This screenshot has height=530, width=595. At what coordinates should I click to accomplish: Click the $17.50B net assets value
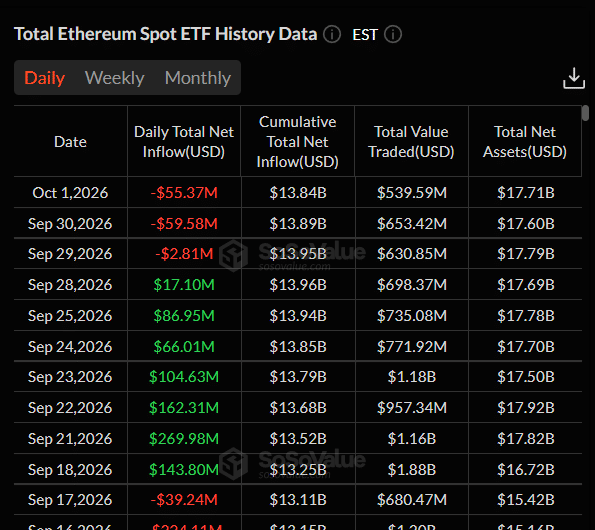point(526,376)
